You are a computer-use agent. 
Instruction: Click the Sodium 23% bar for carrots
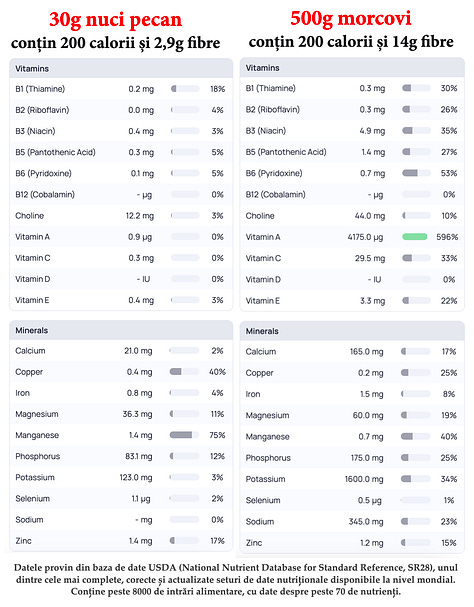(x=416, y=521)
